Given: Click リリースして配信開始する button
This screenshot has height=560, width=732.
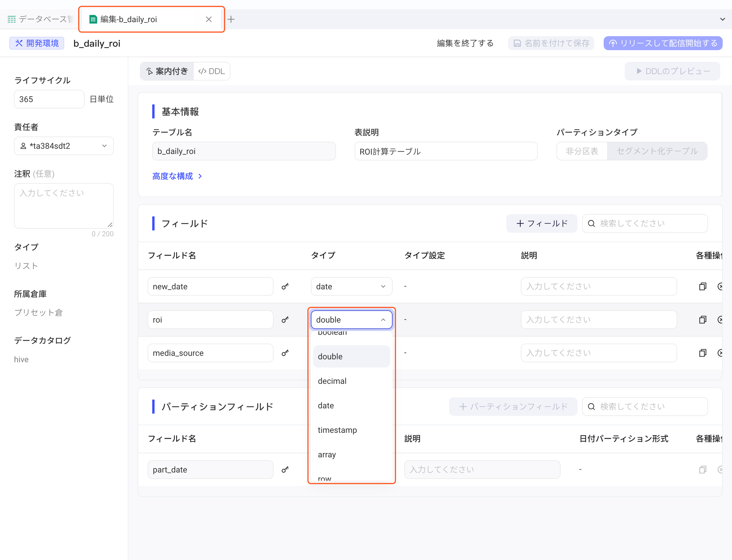Looking at the screenshot, I should pos(663,43).
